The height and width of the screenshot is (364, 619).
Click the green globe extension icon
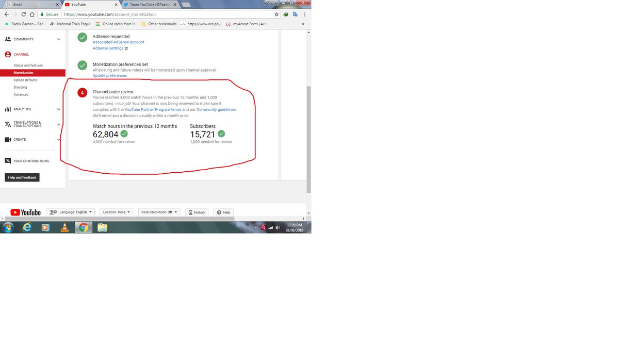tap(286, 14)
